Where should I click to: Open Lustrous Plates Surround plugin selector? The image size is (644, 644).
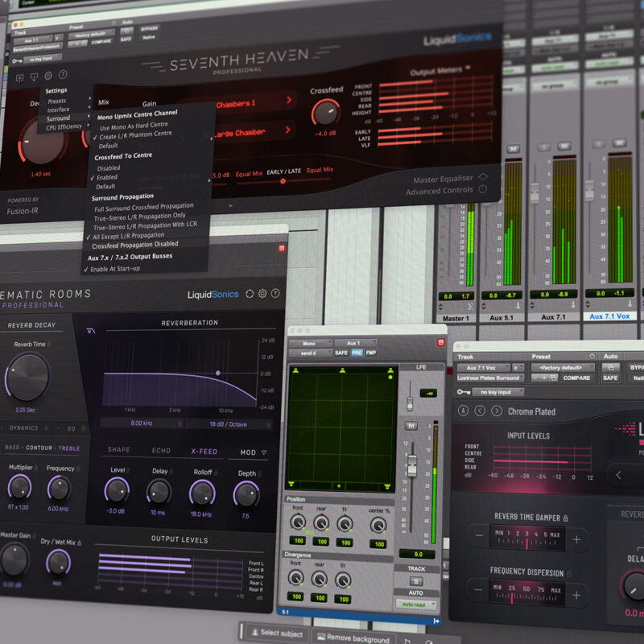coord(490,378)
